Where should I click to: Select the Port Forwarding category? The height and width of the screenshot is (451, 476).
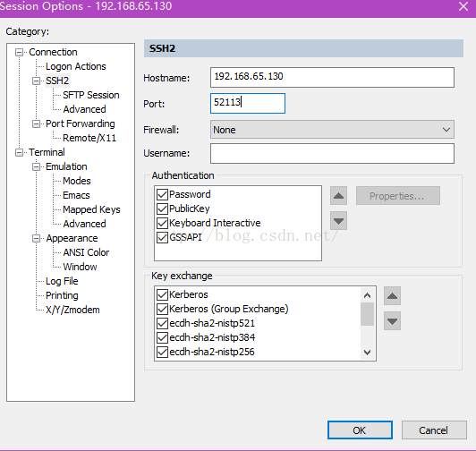click(81, 123)
